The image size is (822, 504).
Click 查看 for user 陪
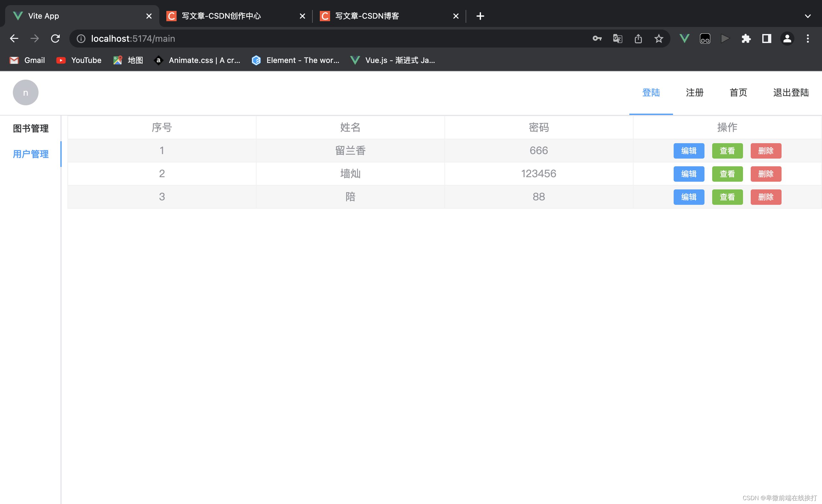coord(727,197)
